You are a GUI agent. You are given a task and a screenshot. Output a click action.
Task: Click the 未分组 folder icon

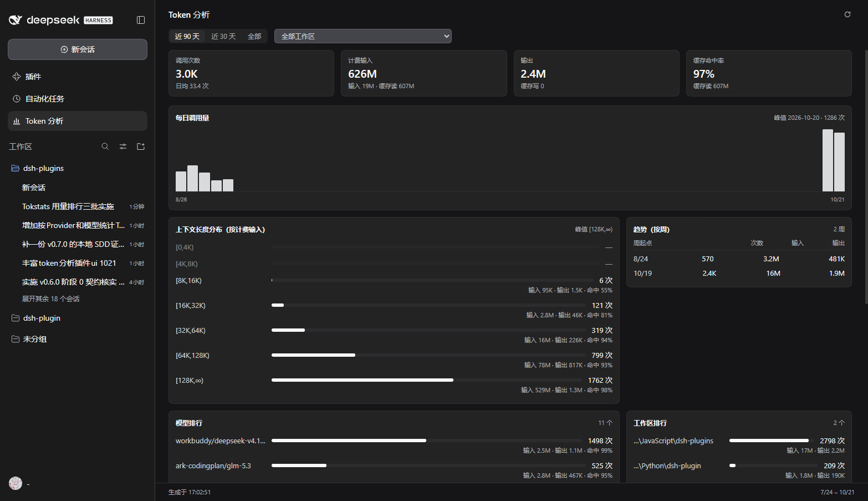[16, 339]
